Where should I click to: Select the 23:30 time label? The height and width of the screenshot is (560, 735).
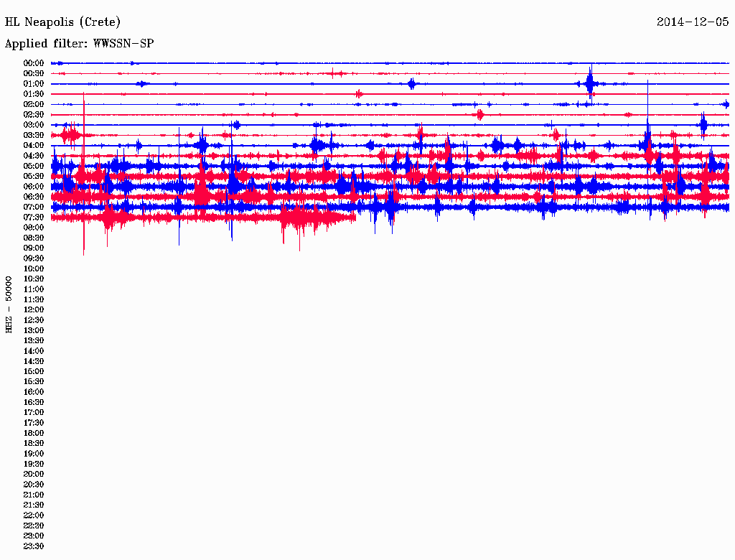click(x=34, y=546)
